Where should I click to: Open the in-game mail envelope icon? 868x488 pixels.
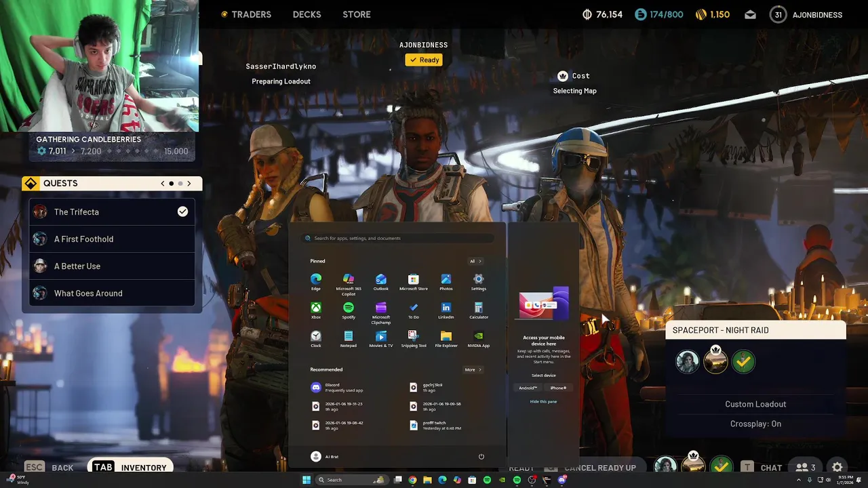point(750,14)
